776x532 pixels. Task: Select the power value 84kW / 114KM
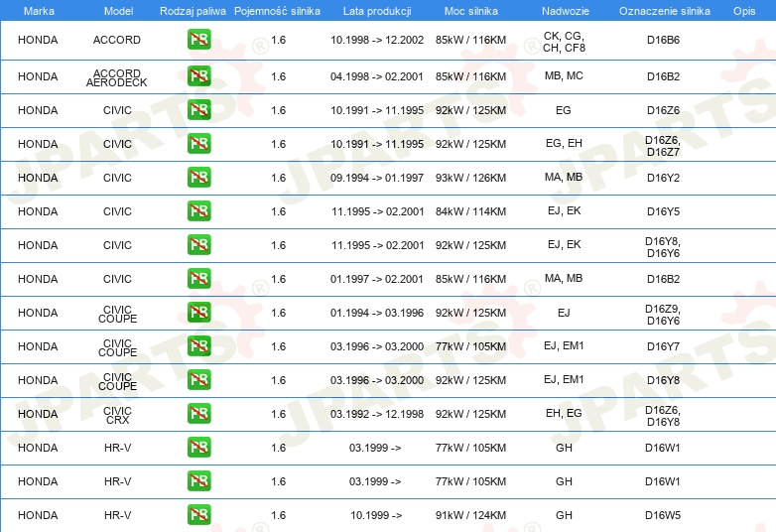pos(470,211)
